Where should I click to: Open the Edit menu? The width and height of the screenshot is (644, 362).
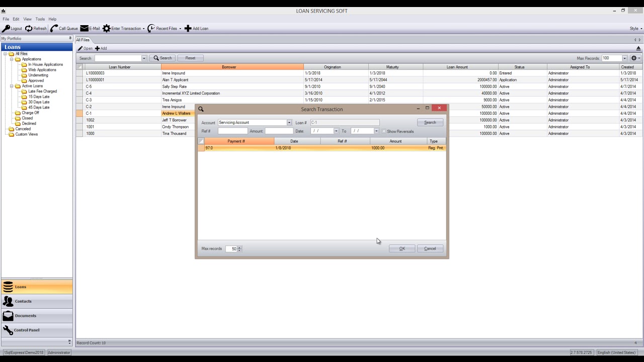(x=16, y=19)
